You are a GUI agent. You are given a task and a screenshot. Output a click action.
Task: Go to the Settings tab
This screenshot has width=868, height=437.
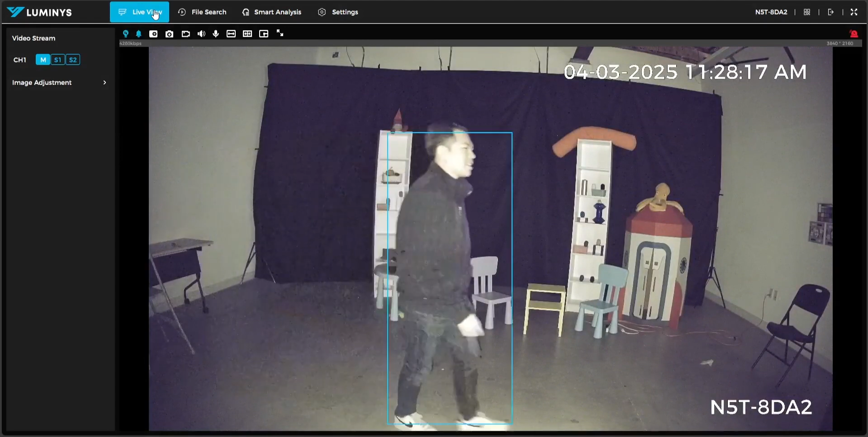click(x=338, y=12)
